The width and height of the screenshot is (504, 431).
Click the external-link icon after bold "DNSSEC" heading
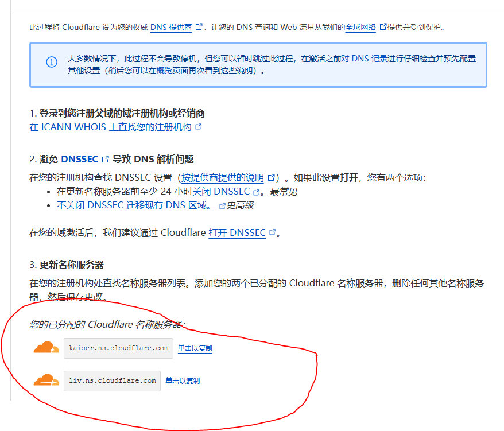pos(105,160)
